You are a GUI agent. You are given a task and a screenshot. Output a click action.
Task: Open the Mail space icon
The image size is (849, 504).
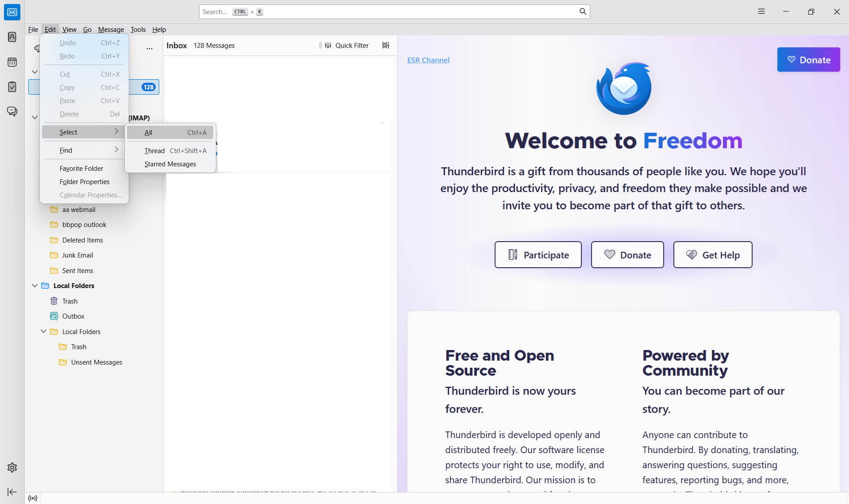click(12, 12)
